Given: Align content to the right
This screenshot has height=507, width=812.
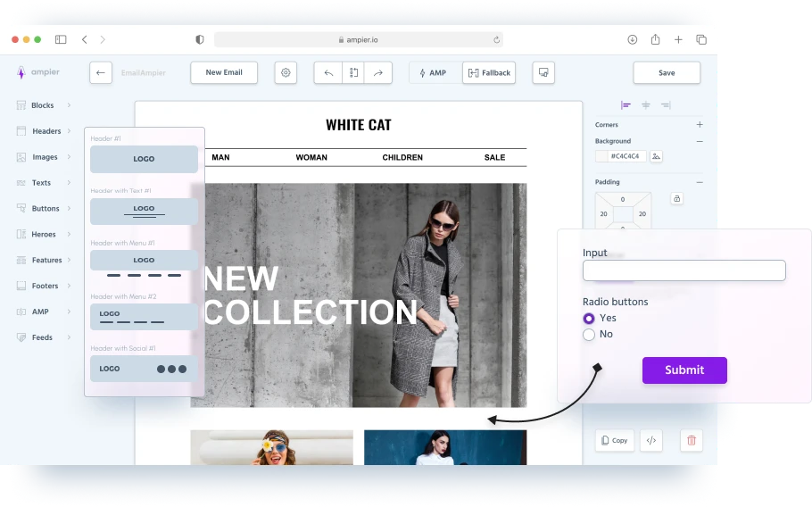Looking at the screenshot, I should tap(666, 105).
